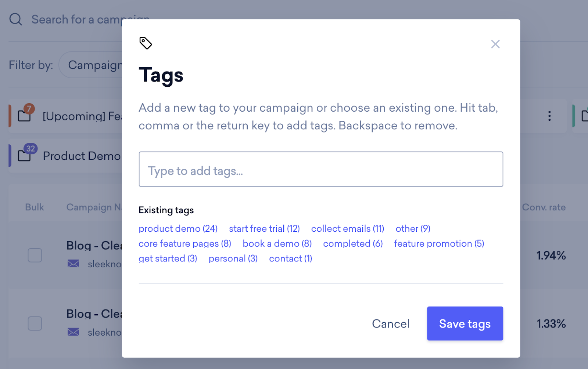
Task: Check the second Blog campaign checkbox
Action: pos(35,323)
